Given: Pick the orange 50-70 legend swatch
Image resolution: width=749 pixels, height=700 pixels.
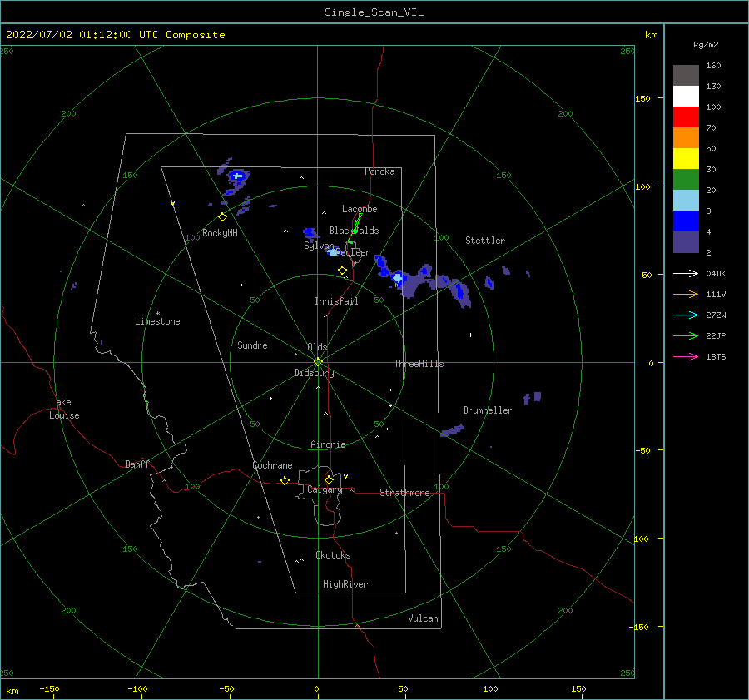Looking at the screenshot, I should [x=686, y=138].
